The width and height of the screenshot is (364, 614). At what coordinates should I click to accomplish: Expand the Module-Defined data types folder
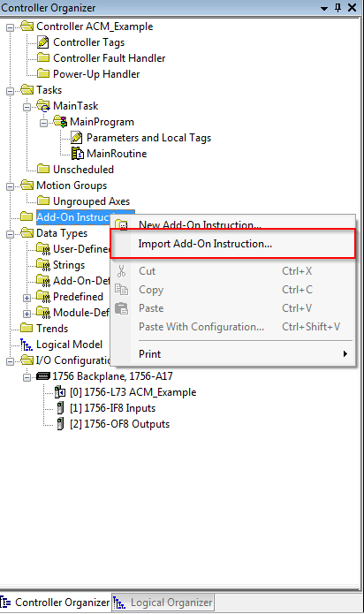[x=27, y=314]
